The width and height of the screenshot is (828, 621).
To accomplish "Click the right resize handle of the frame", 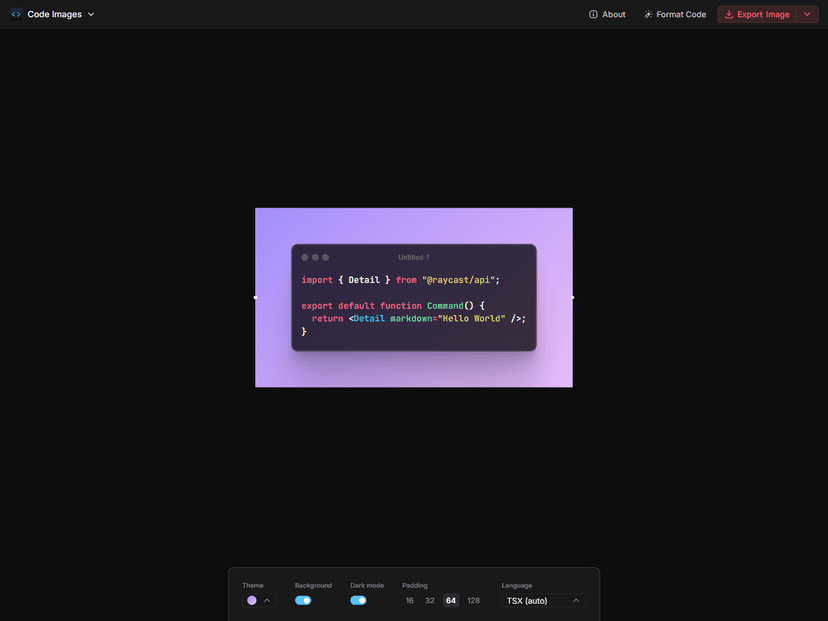I will pyautogui.click(x=573, y=297).
